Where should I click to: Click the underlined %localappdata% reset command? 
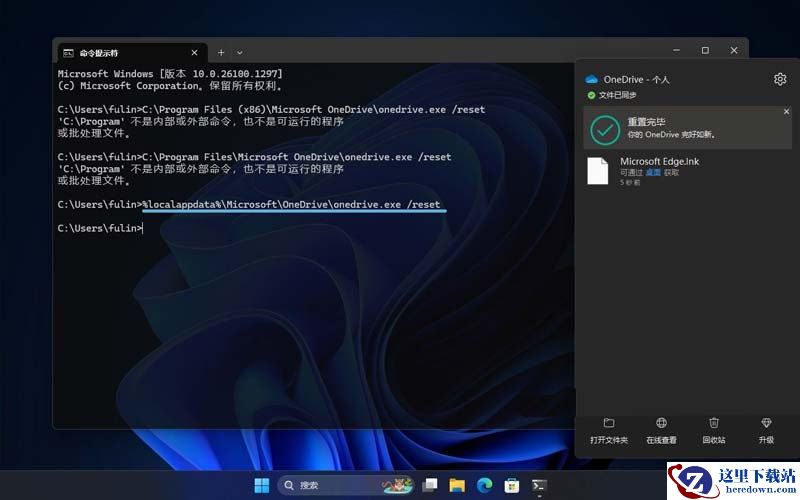pyautogui.click(x=291, y=205)
